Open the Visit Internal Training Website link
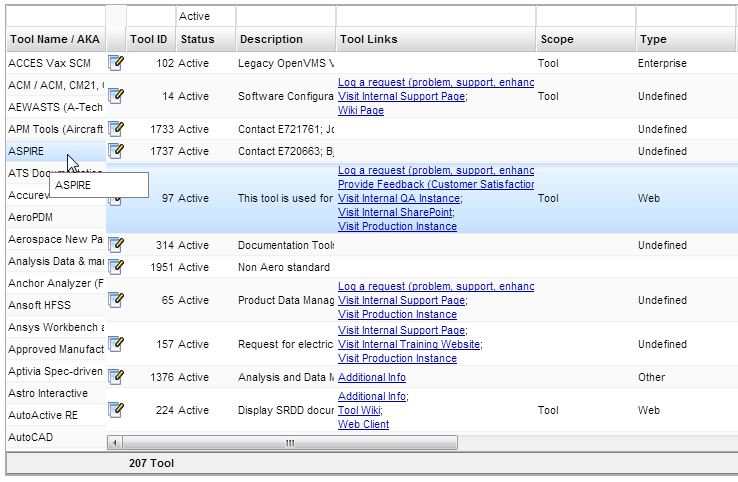This screenshot has width=738, height=482. [x=409, y=344]
